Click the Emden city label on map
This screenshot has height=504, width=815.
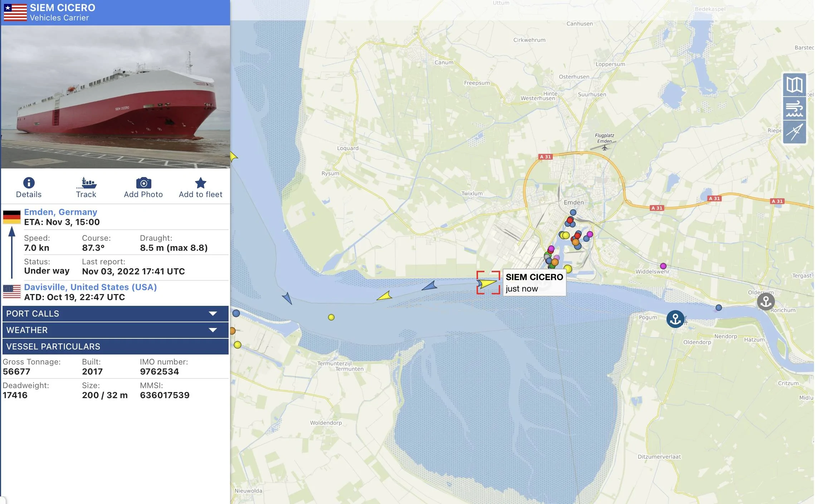click(574, 202)
